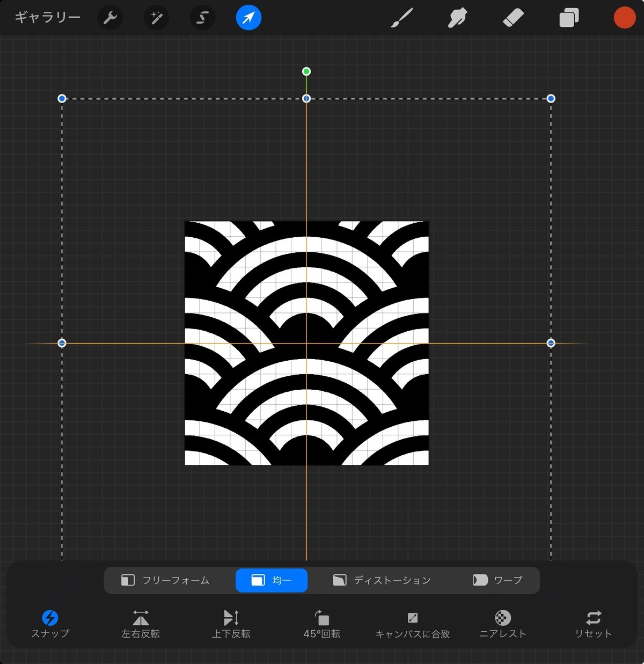This screenshot has height=664, width=644.
Task: Select the Brush tool
Action: click(x=402, y=18)
